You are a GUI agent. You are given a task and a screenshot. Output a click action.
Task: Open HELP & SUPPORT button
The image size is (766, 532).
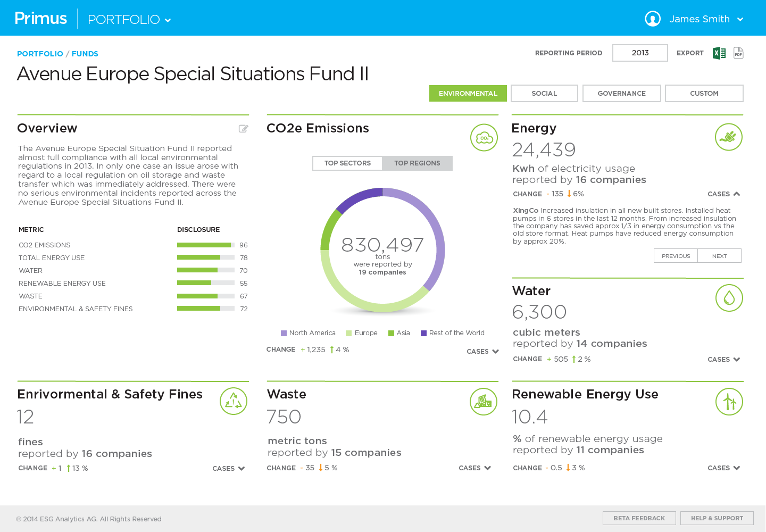pos(717,518)
